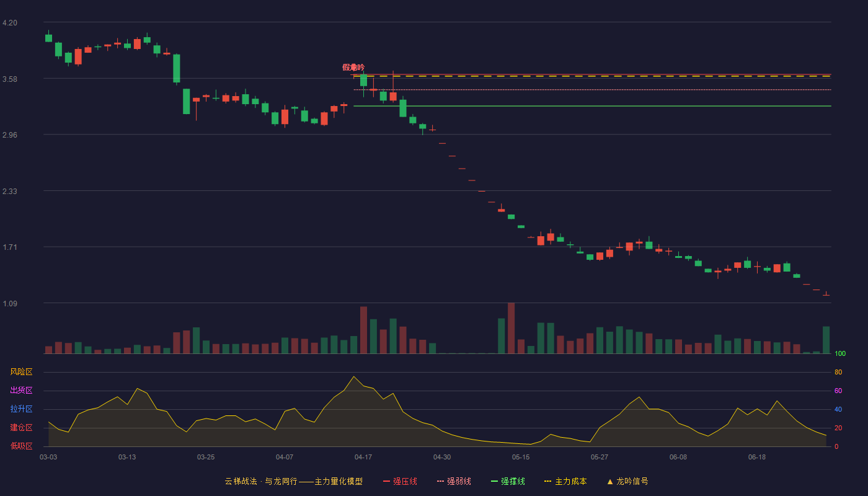Click the dotted 强弱线 legend line icon
Screen dimensions: 868x496
440,481
